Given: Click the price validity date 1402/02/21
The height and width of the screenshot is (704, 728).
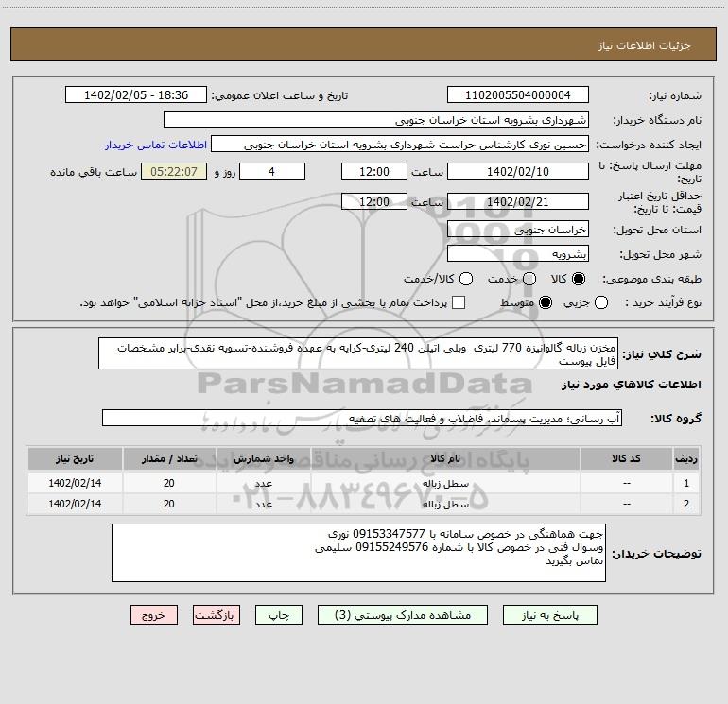Looking at the screenshot, I should click(518, 201).
